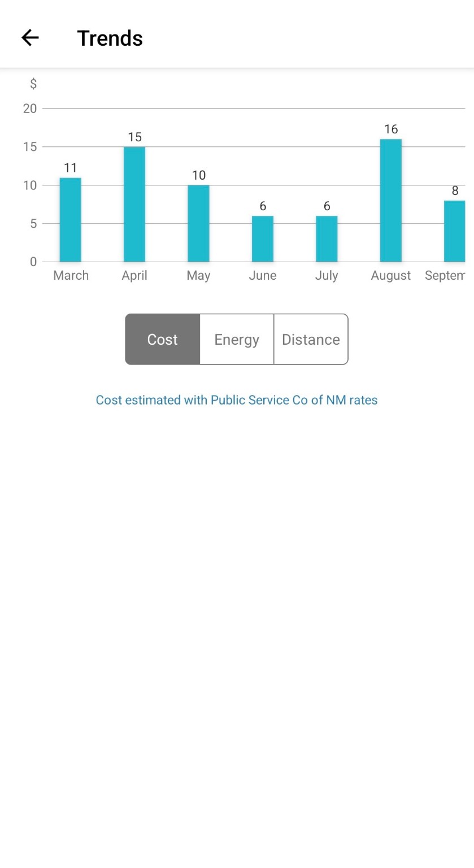
Task: Tap the August bar showing 16
Action: 391,201
